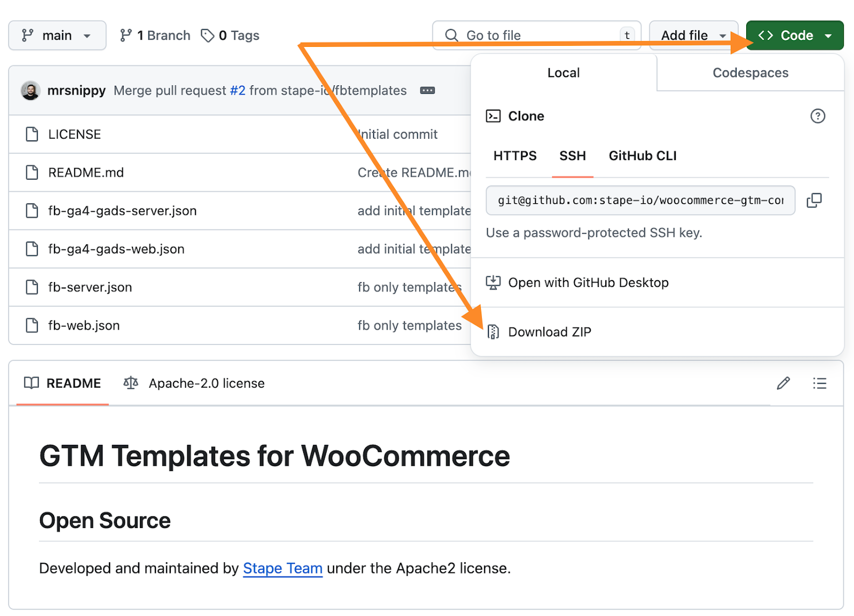Click the terminal icon next to Clone

(493, 116)
